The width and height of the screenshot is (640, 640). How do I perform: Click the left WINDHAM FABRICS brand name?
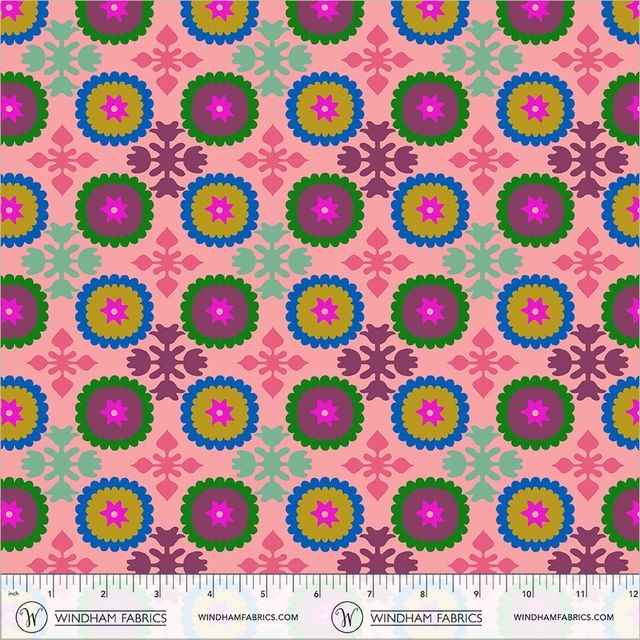(x=111, y=618)
